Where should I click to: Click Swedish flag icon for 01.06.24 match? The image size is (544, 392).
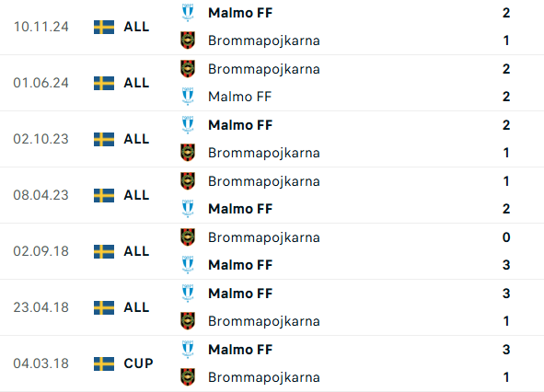coord(104,83)
